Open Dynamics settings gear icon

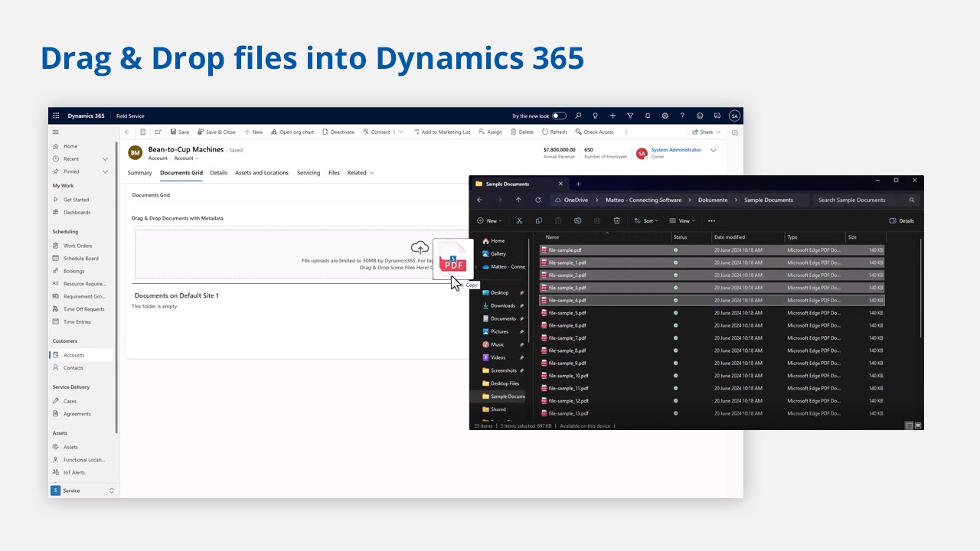click(x=665, y=116)
